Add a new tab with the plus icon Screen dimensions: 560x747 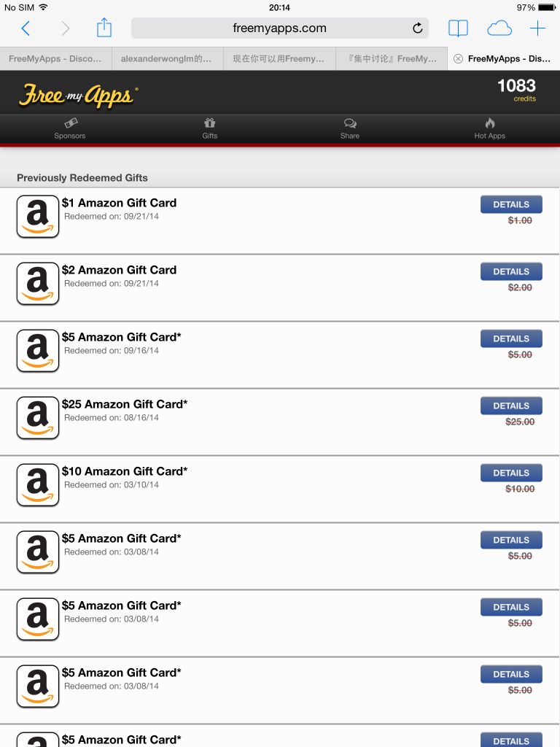(537, 28)
